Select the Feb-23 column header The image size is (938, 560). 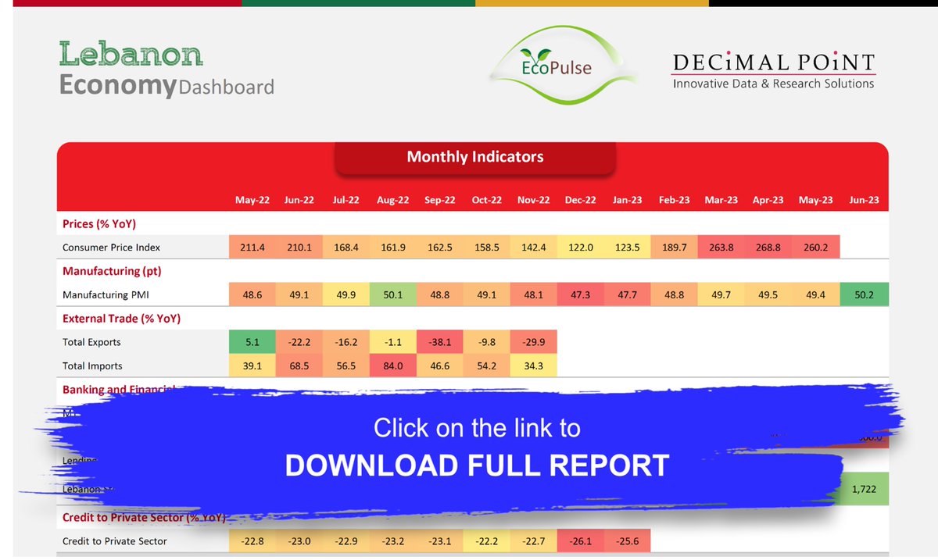[674, 200]
